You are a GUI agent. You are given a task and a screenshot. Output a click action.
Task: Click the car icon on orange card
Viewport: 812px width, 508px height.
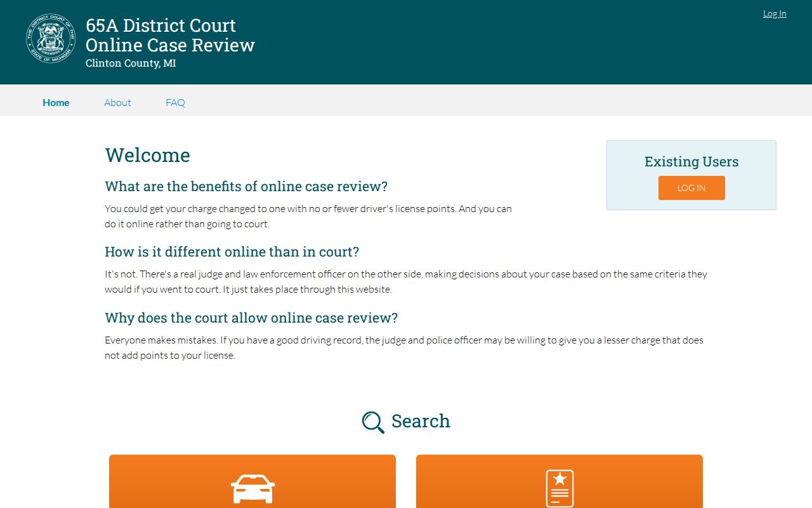pyautogui.click(x=252, y=489)
